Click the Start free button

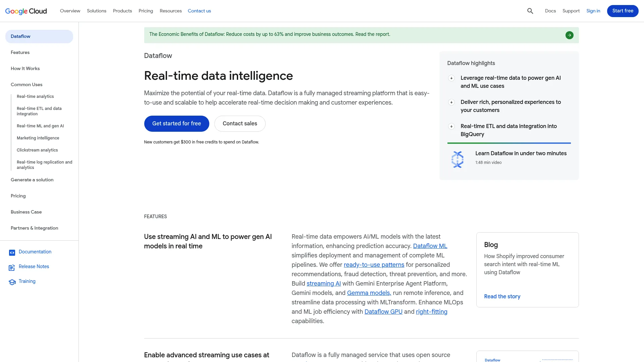(x=623, y=11)
